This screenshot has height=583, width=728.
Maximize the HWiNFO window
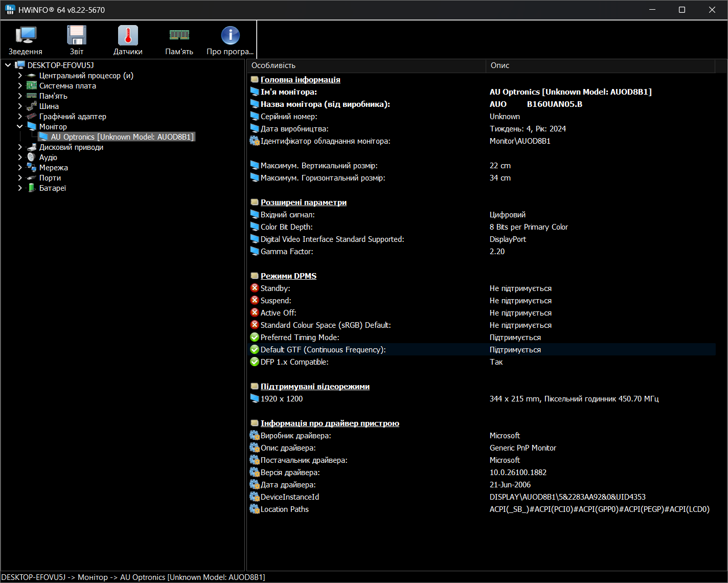pyautogui.click(x=681, y=10)
